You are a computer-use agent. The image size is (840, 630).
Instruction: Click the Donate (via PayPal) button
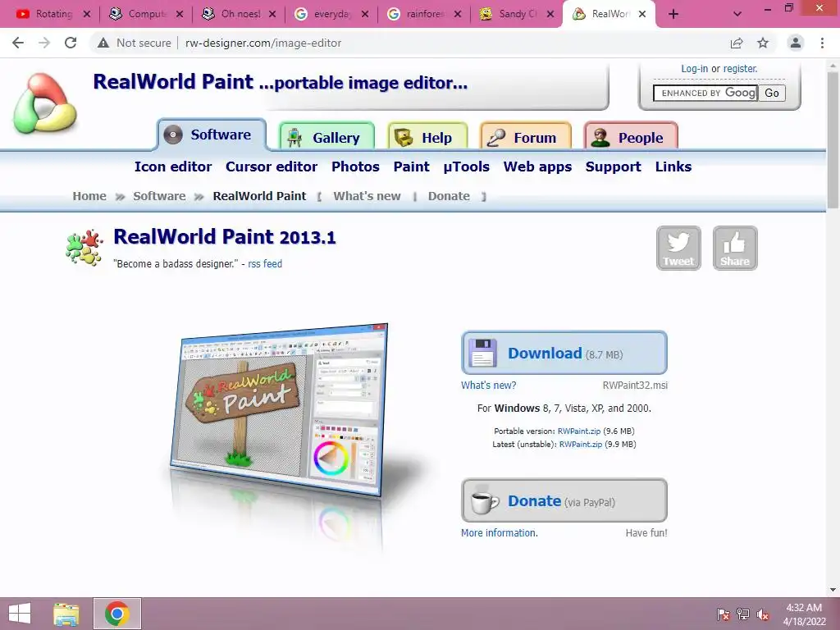(564, 500)
